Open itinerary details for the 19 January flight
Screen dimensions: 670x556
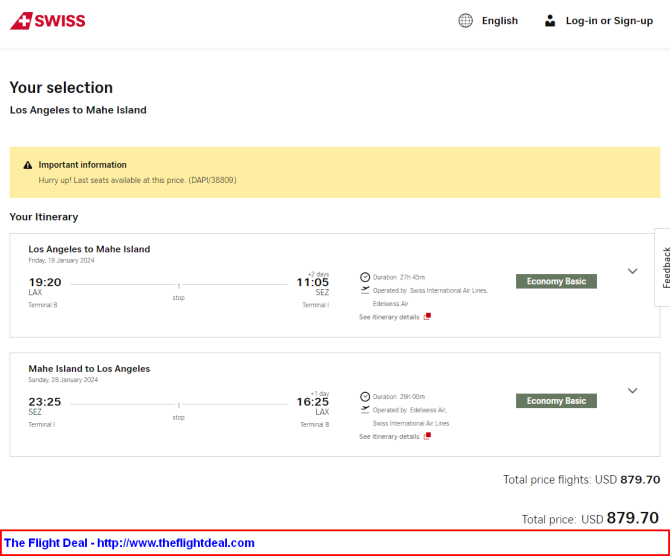389,317
